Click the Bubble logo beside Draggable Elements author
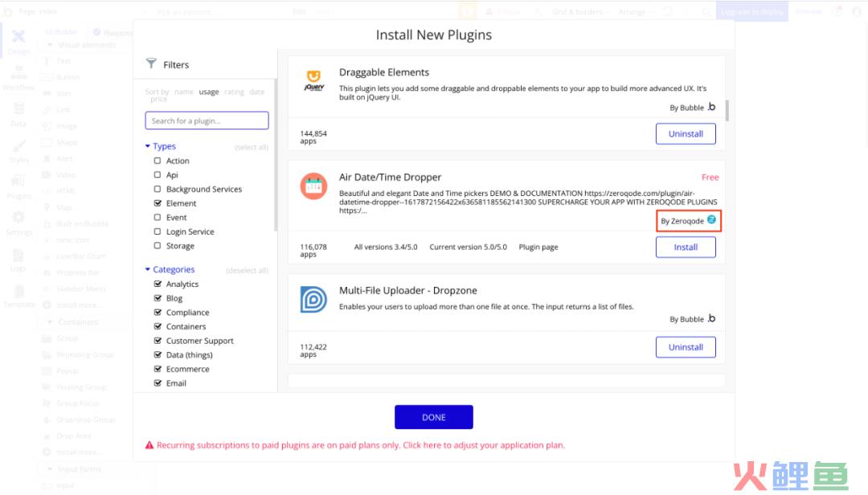The image size is (868, 495). point(711,107)
